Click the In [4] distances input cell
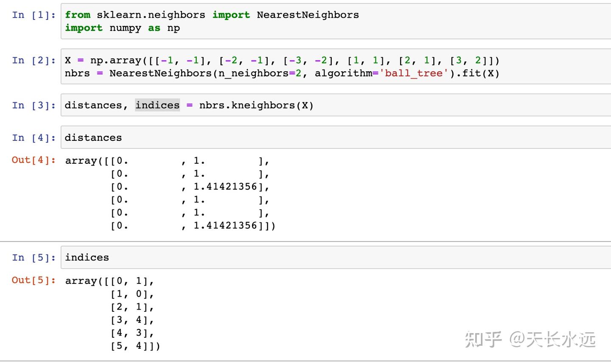Image resolution: width=611 pixels, height=364 pixels. (335, 137)
